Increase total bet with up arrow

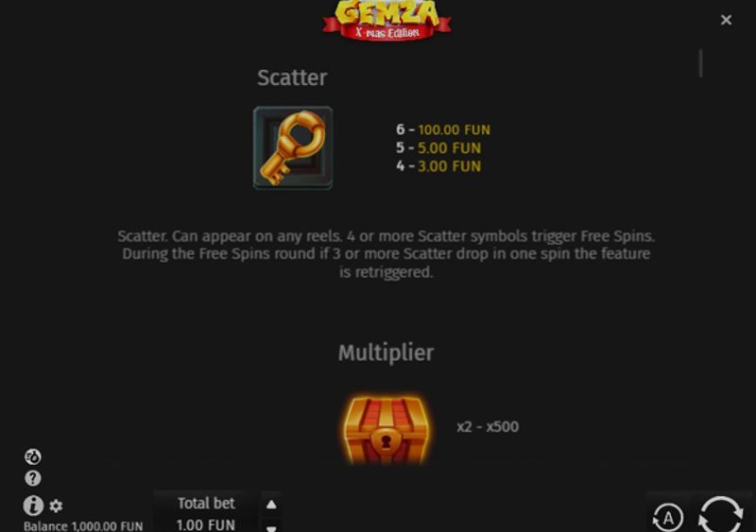coord(271,505)
